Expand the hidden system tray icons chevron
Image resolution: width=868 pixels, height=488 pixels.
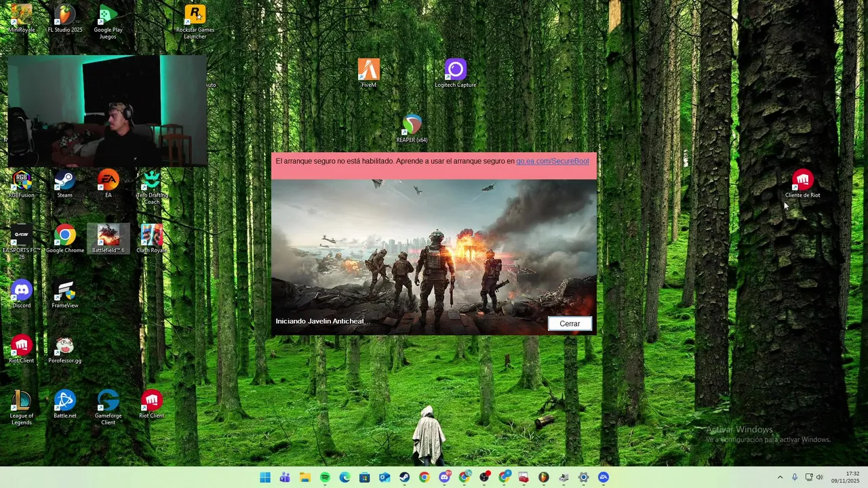pyautogui.click(x=780, y=477)
